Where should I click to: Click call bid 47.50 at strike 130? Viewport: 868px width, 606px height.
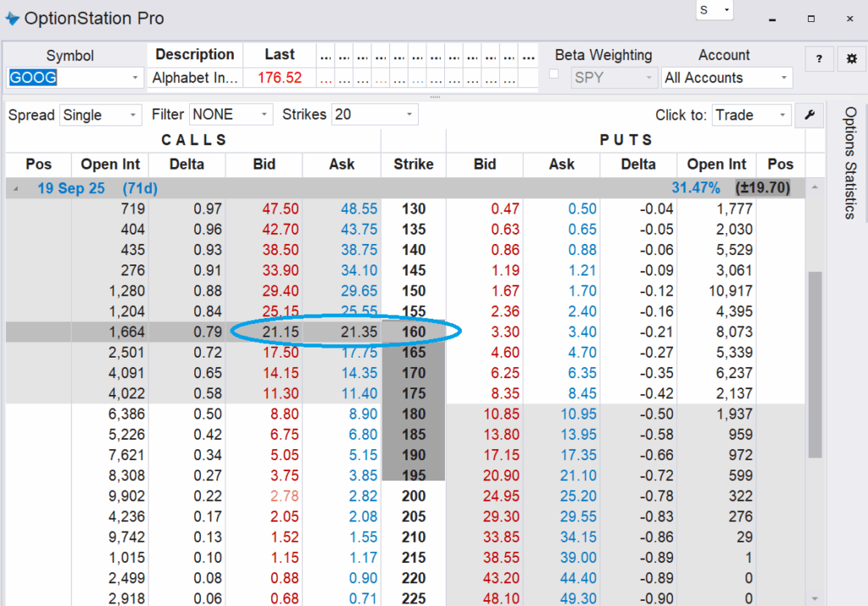tap(280, 209)
